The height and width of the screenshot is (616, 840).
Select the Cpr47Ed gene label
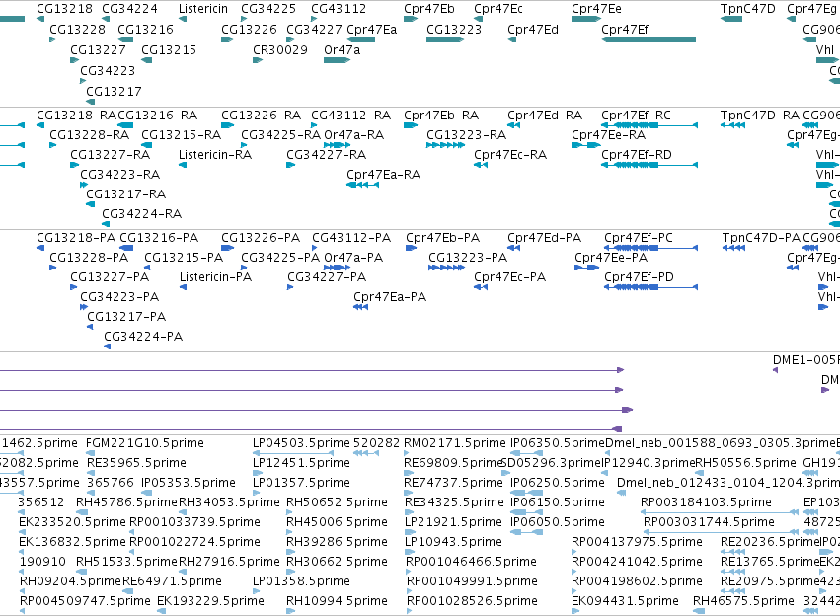tap(533, 30)
